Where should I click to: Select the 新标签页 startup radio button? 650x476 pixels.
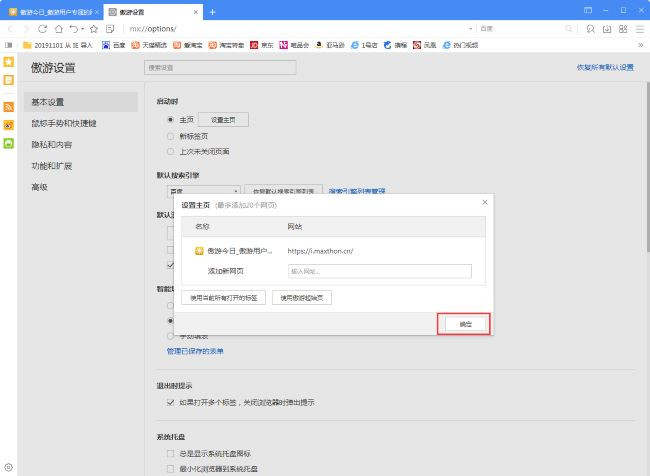click(x=171, y=135)
